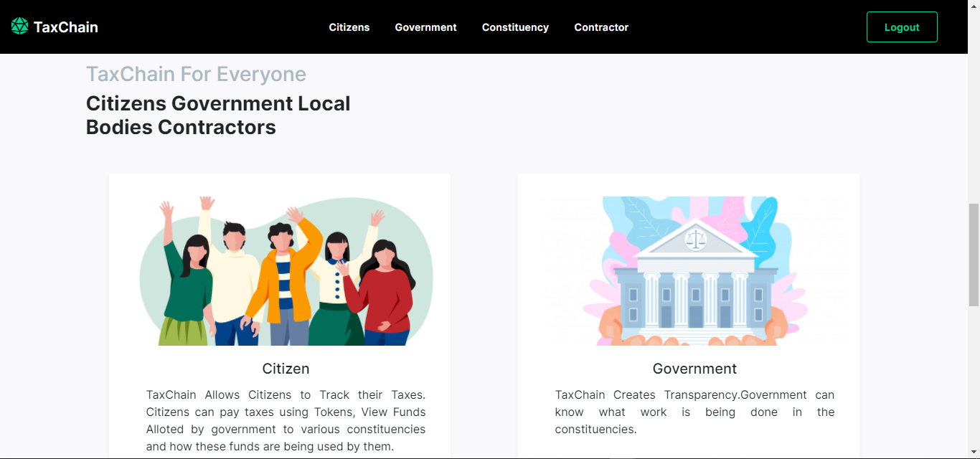Open the Citizens nav menu item
The width and height of the screenshot is (980, 459).
349,27
